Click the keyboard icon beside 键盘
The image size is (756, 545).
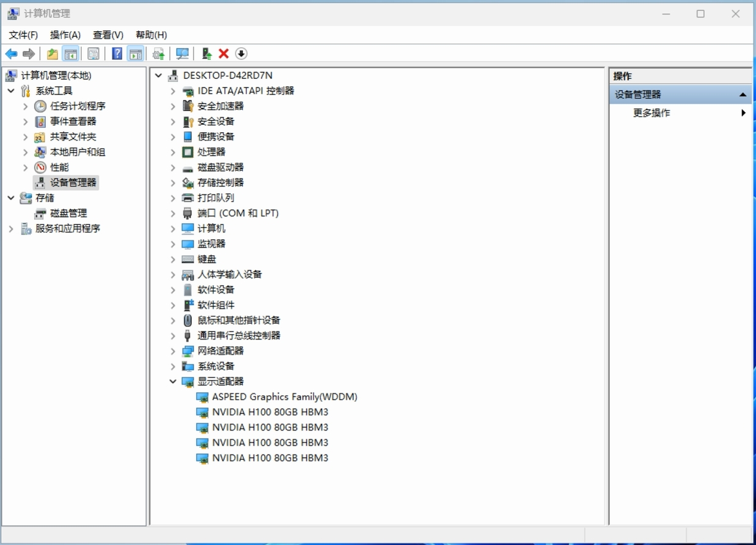[x=188, y=259]
